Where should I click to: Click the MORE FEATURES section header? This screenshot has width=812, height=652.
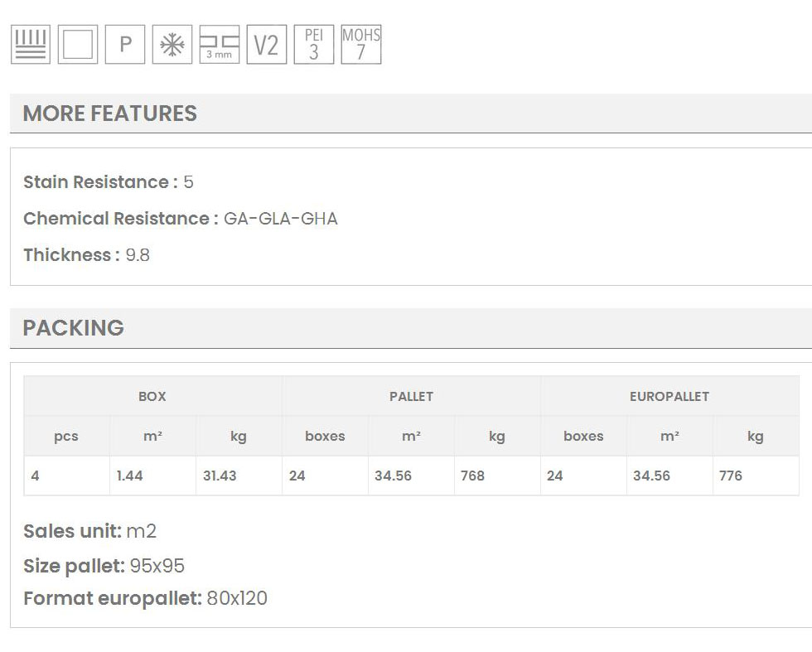click(x=109, y=113)
